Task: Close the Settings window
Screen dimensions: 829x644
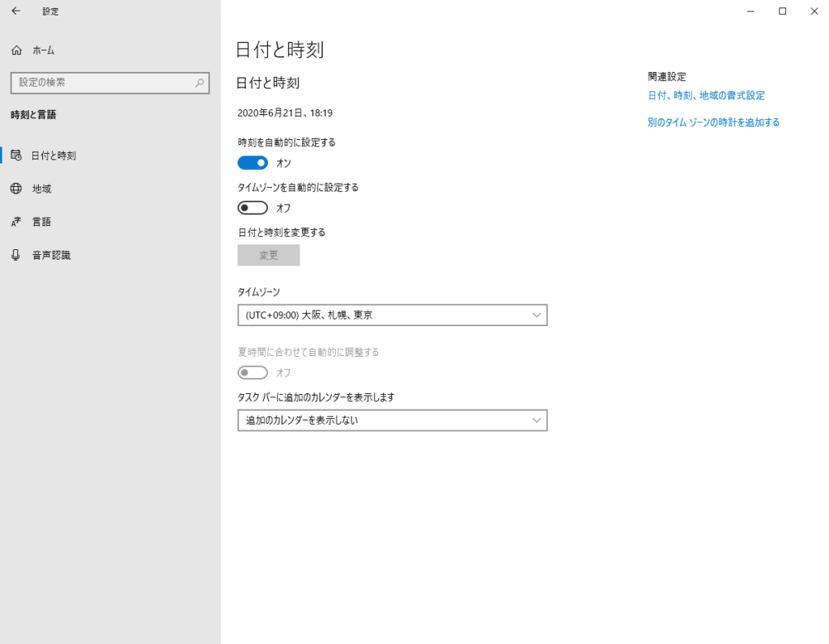Action: click(814, 11)
